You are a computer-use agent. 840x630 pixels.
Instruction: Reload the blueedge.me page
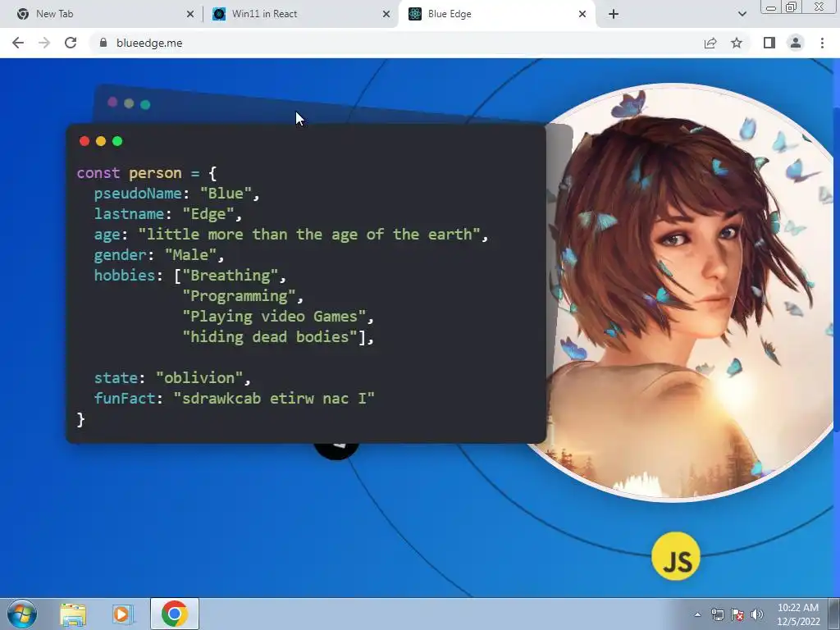click(x=71, y=43)
